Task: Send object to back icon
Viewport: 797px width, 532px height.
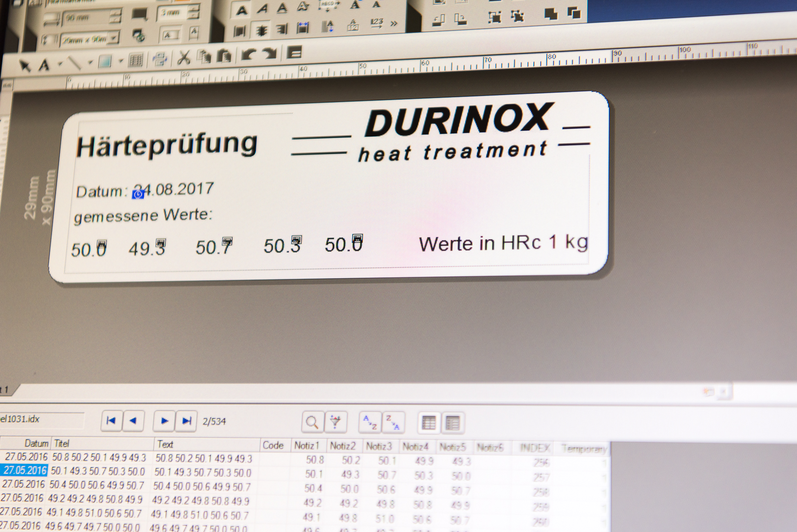Action: [x=574, y=13]
